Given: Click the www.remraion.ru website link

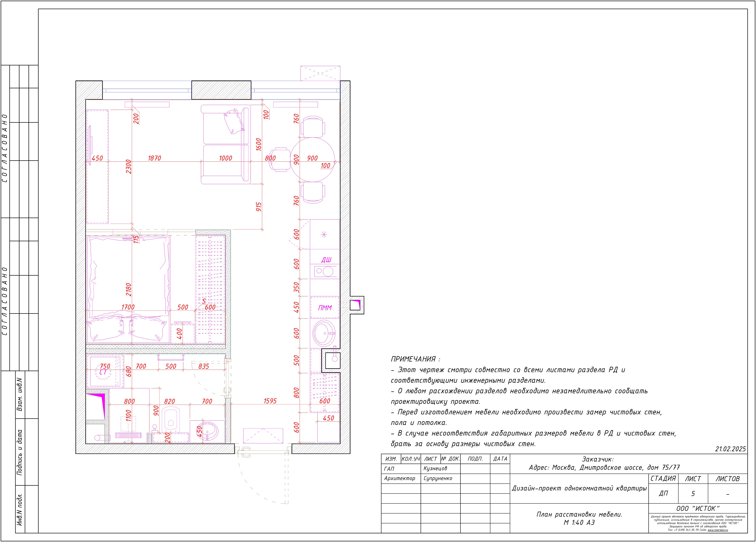Looking at the screenshot, I should coord(718,530).
